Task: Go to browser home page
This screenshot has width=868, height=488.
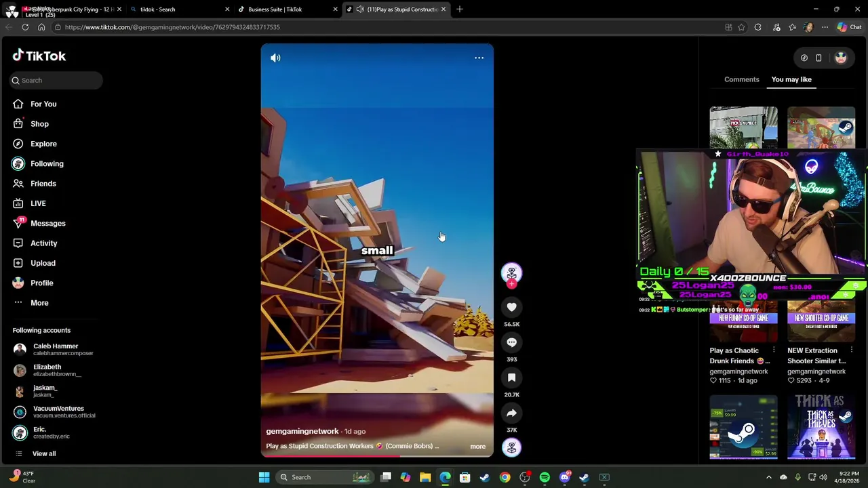Action: (41, 27)
